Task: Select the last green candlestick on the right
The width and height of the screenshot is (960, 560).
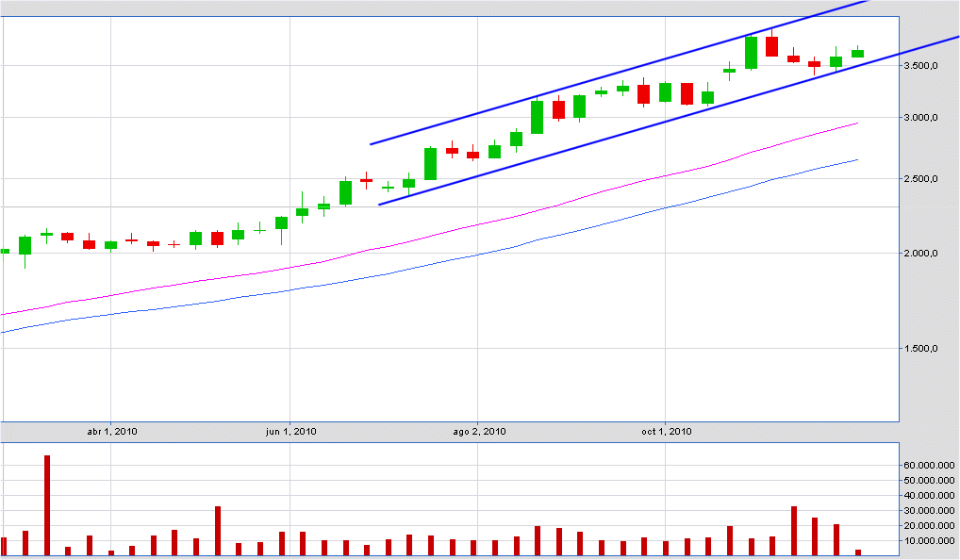Action: [858, 53]
